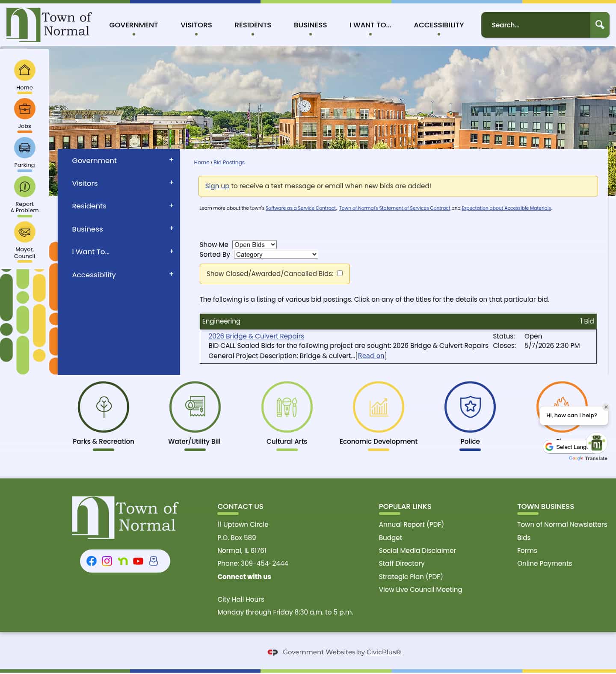Viewport: 616px width, 674px height.
Task: Open the GOVERNMENT top menu
Action: tap(133, 25)
